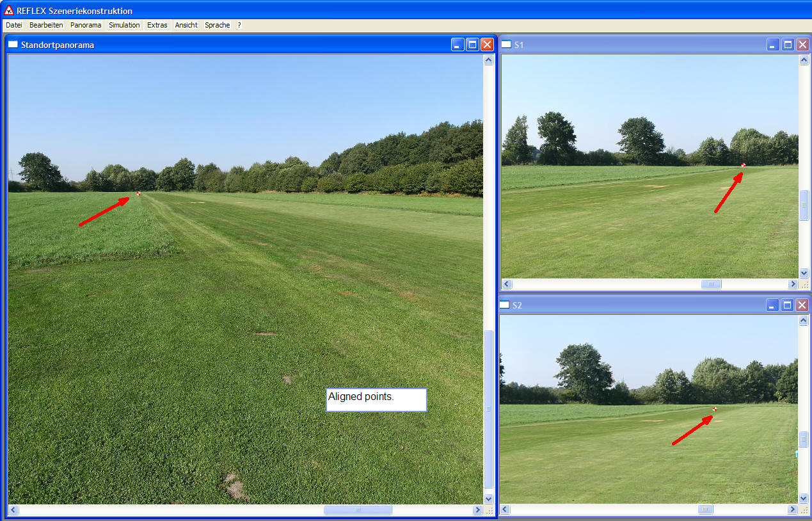Image resolution: width=812 pixels, height=521 pixels.
Task: Select the red-white alignment point in S2
Action: (714, 409)
